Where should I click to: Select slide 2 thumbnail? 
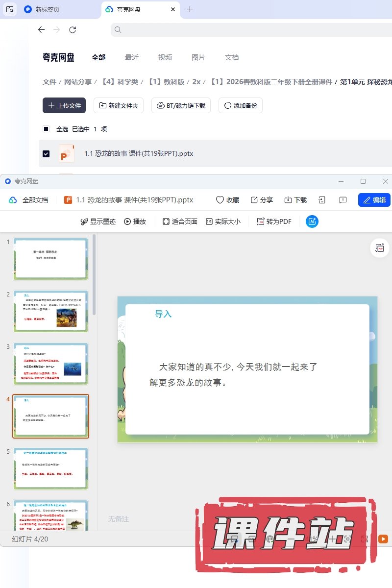(x=51, y=311)
